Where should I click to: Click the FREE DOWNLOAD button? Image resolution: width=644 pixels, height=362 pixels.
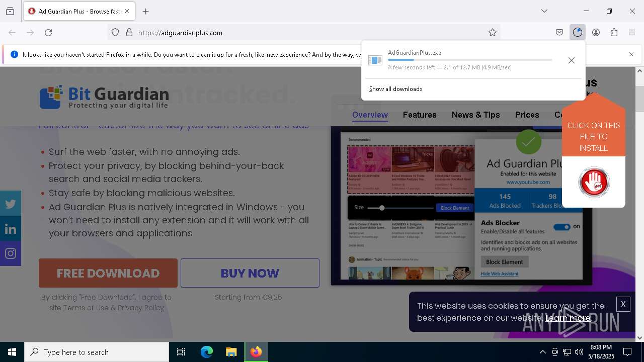(x=108, y=273)
